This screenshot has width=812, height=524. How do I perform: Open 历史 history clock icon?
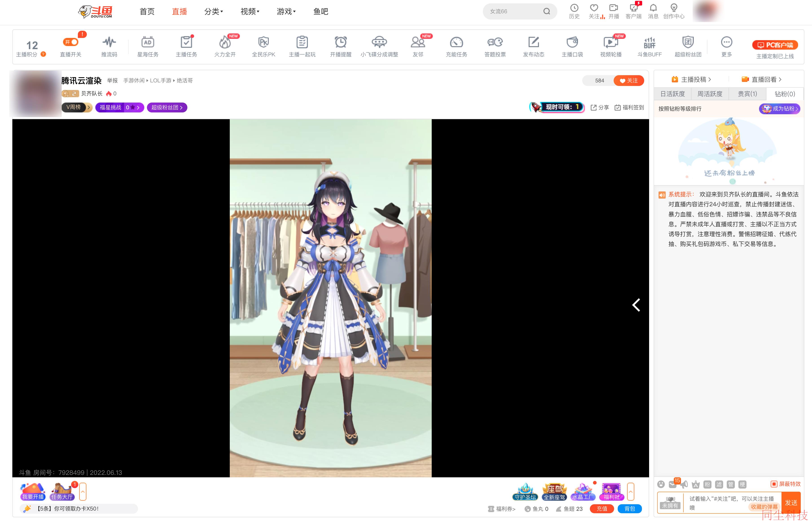[x=574, y=8]
